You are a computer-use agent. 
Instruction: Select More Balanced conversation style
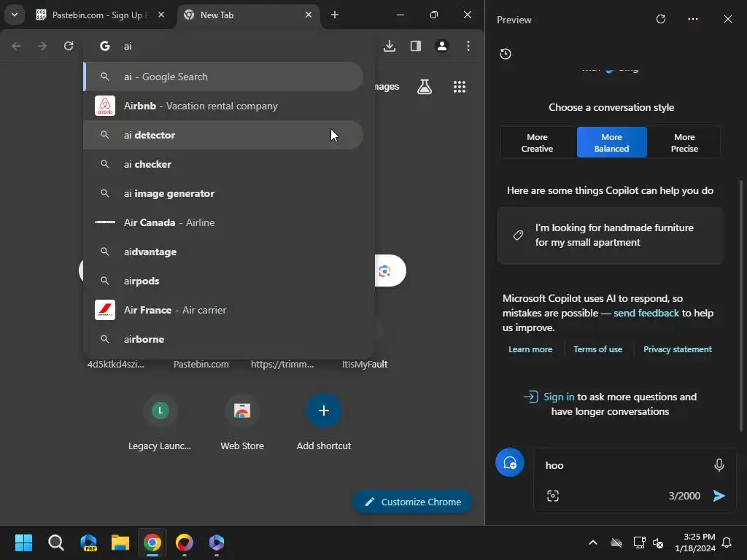click(612, 142)
